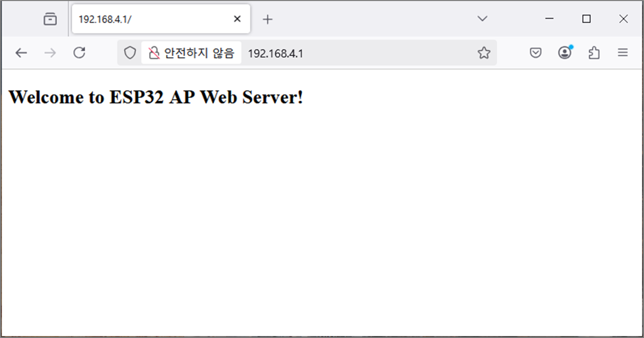Open the Firefox account icon
Screen dimensions: 644x338
[x=565, y=53]
